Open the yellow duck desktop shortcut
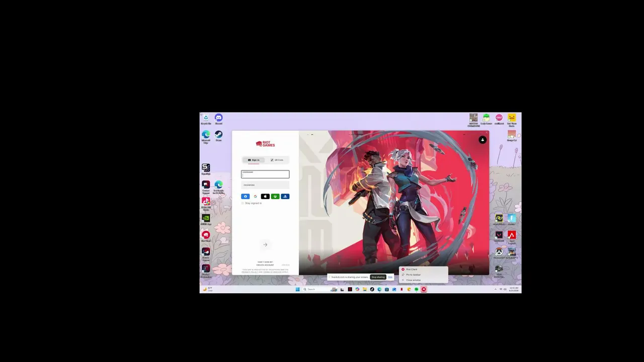 coord(511,120)
